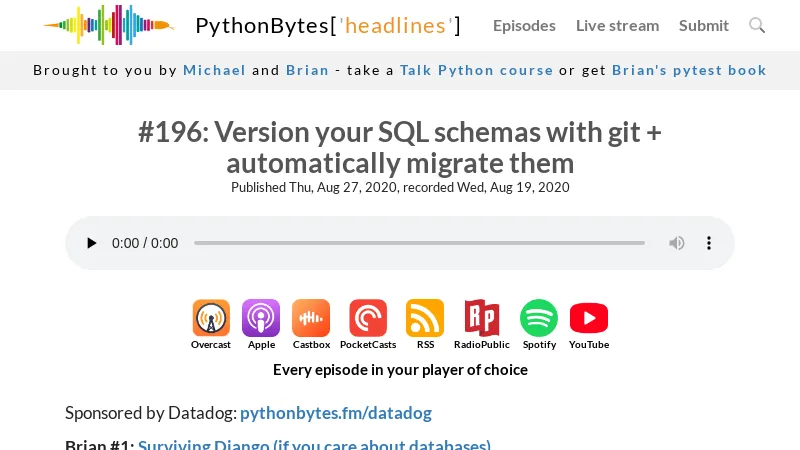This screenshot has height=450, width=800.
Task: Go to the Episodes page
Action: (x=524, y=25)
